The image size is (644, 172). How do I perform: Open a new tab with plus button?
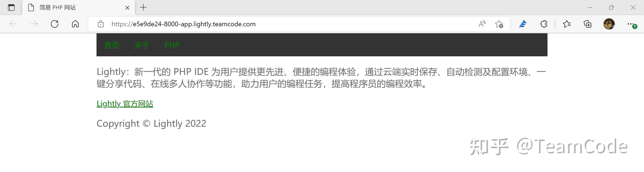click(143, 8)
